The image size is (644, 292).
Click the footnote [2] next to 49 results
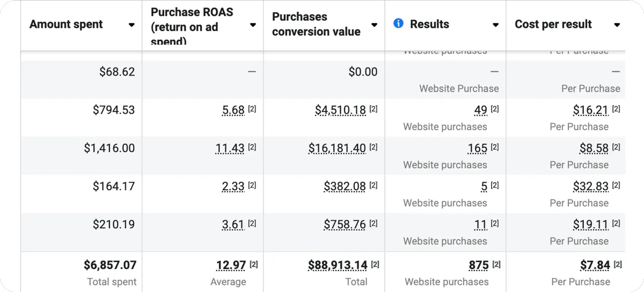[x=495, y=109]
